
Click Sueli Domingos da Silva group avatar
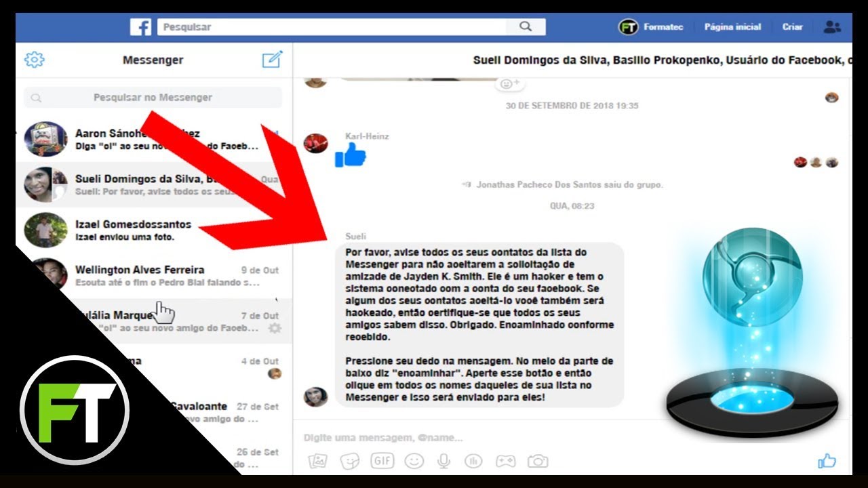pyautogui.click(x=45, y=184)
